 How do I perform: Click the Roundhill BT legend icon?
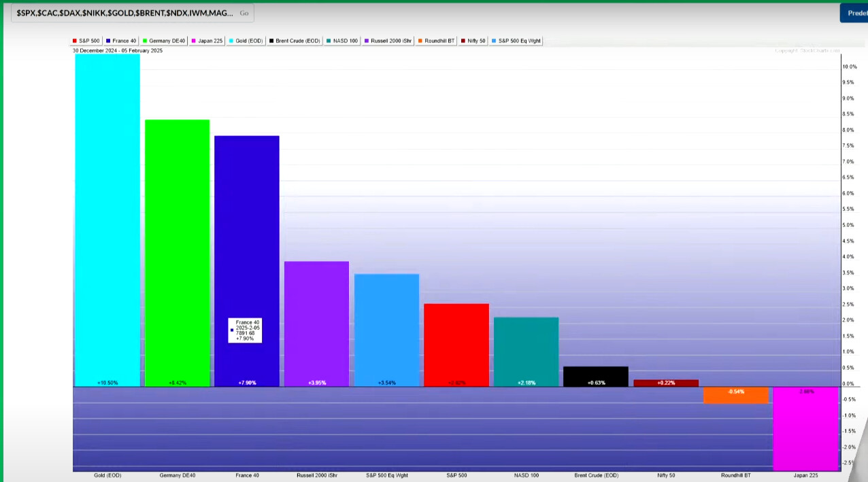point(420,41)
